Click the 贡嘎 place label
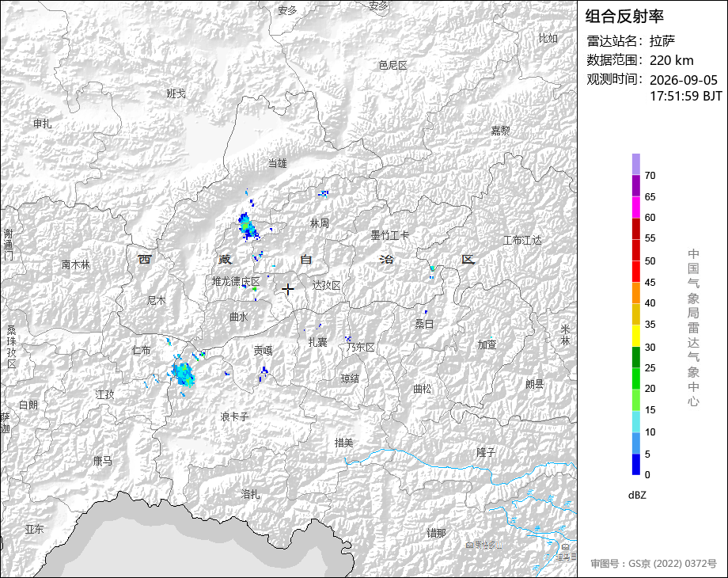 (x=263, y=351)
